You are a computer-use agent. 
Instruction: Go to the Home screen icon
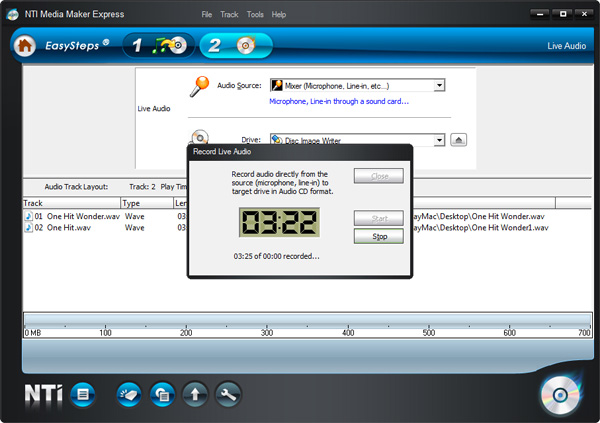[x=25, y=46]
